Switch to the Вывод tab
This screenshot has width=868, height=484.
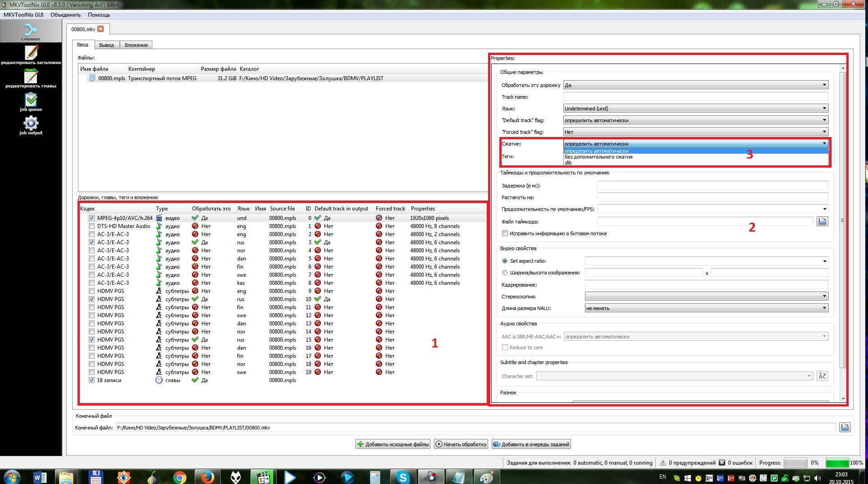click(107, 45)
